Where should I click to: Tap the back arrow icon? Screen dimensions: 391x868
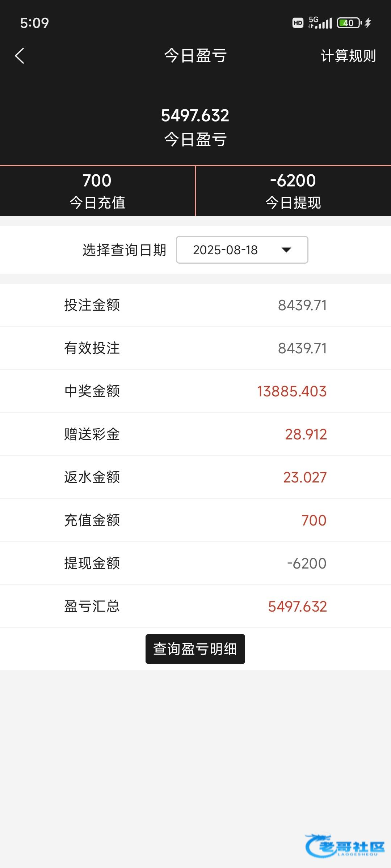tap(20, 56)
